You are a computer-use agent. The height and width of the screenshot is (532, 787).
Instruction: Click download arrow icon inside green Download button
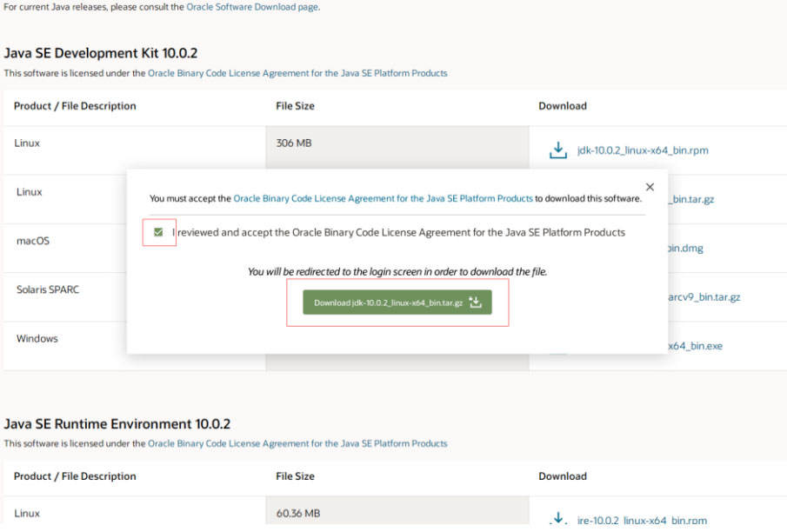475,303
